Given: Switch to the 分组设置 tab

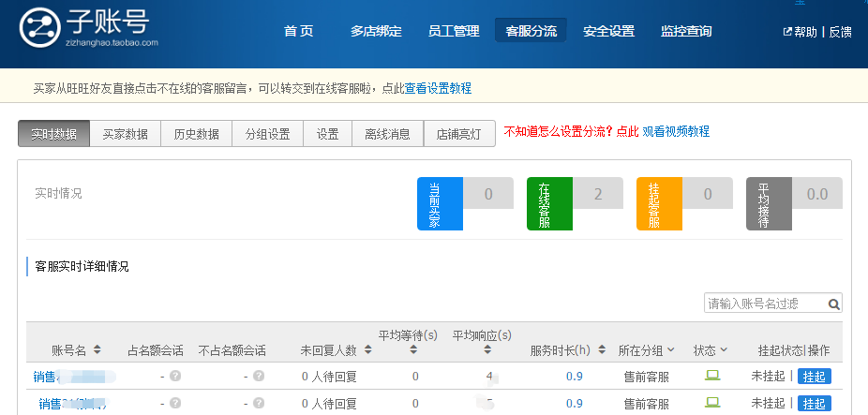Looking at the screenshot, I should [x=267, y=133].
